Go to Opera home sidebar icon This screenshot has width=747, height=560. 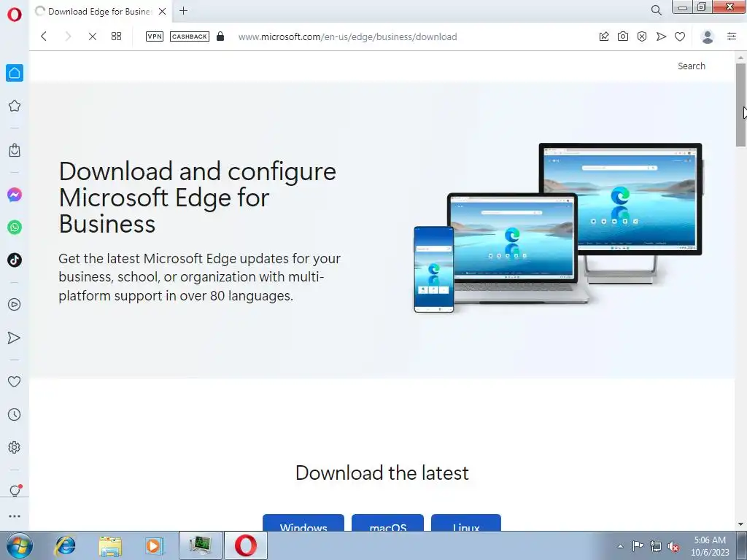click(15, 73)
